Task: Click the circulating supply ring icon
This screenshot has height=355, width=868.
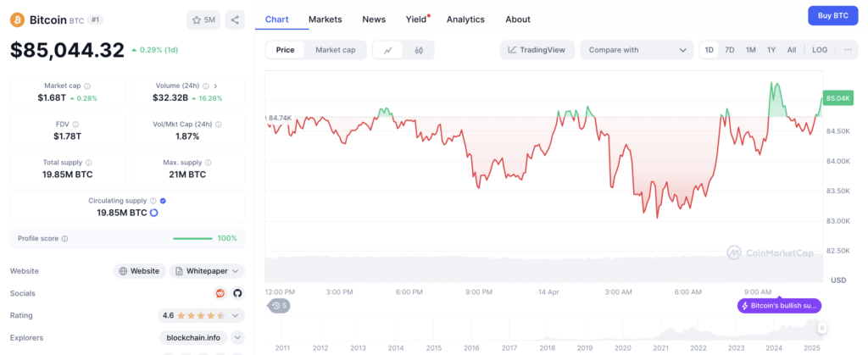Action: (154, 213)
